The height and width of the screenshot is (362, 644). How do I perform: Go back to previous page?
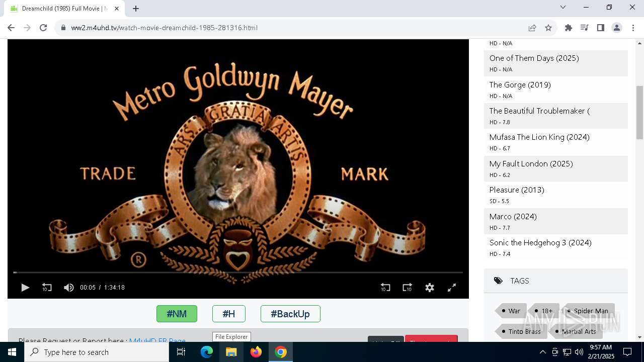11,28
